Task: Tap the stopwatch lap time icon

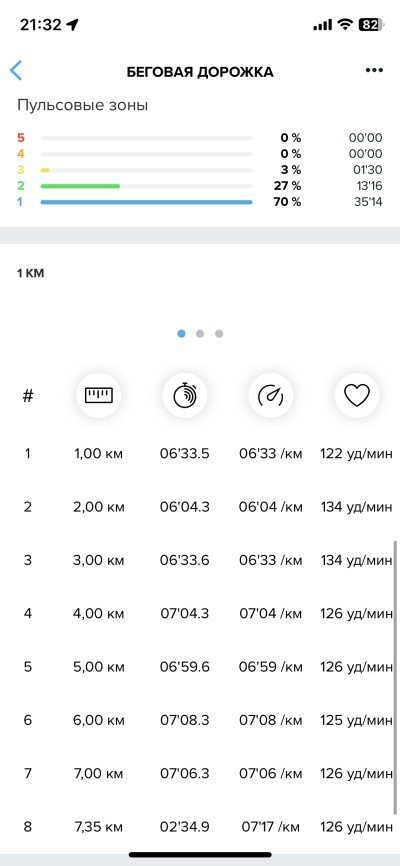Action: [x=185, y=395]
